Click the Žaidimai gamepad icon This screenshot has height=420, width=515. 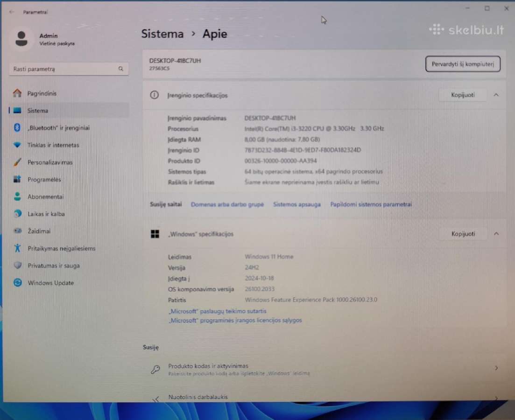point(17,231)
